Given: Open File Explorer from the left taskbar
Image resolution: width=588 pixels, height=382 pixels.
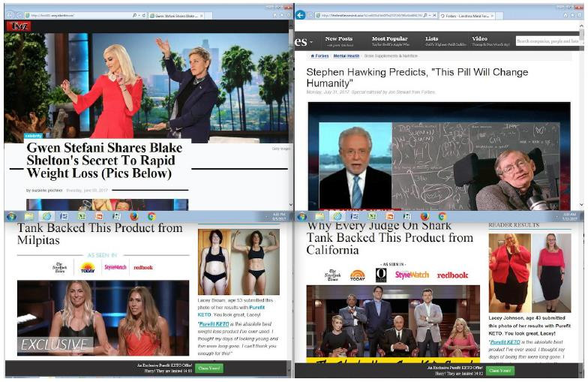Looking at the screenshot, I should tap(28, 216).
